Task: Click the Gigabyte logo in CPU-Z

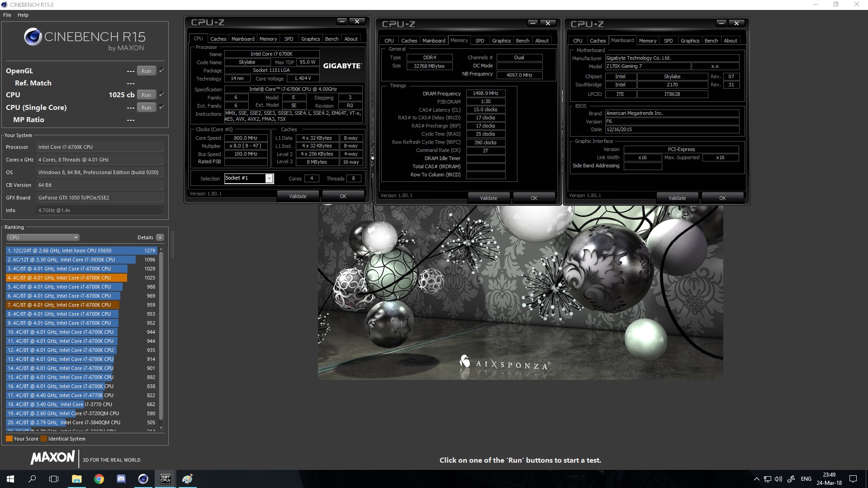Action: (342, 66)
